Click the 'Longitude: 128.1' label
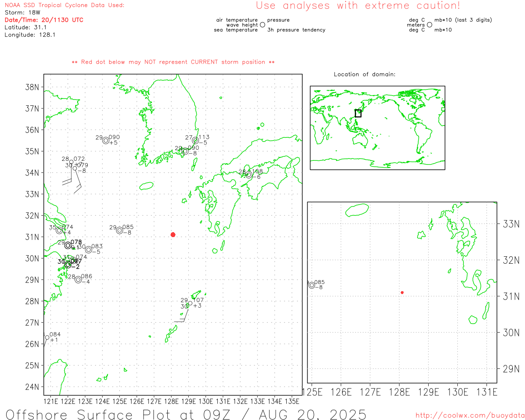The image size is (525, 420). (x=30, y=35)
